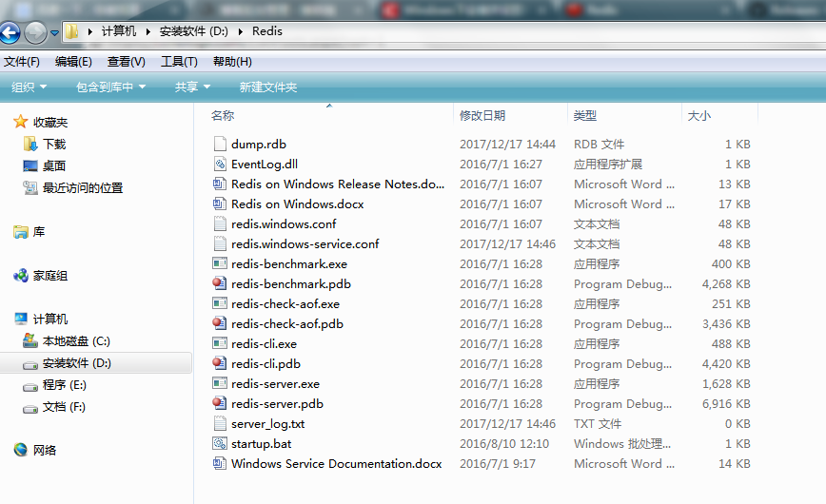This screenshot has width=826, height=504.
Task: Click the 网络 network icon
Action: tap(21, 450)
